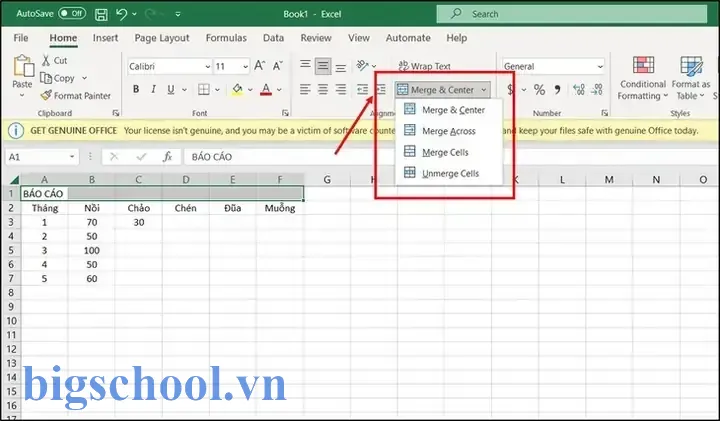Image resolution: width=720 pixels, height=421 pixels.
Task: Click cell containing Chảo
Action: pyautogui.click(x=139, y=208)
